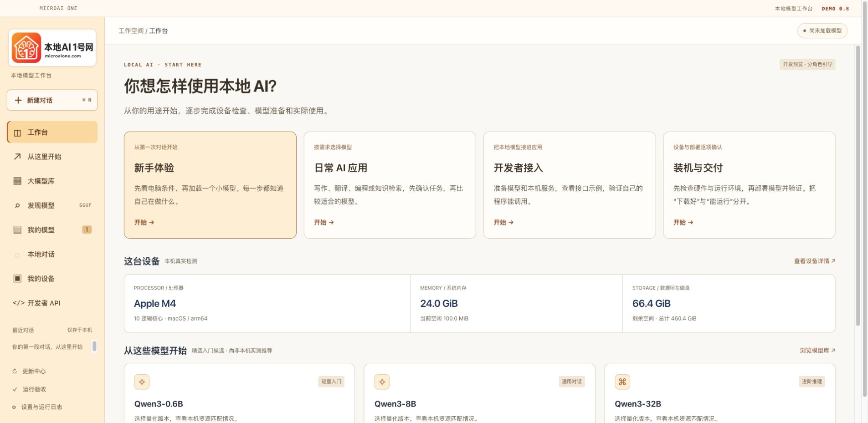Click the 工作台 panel icon in sidebar
868x423 pixels.
[17, 133]
